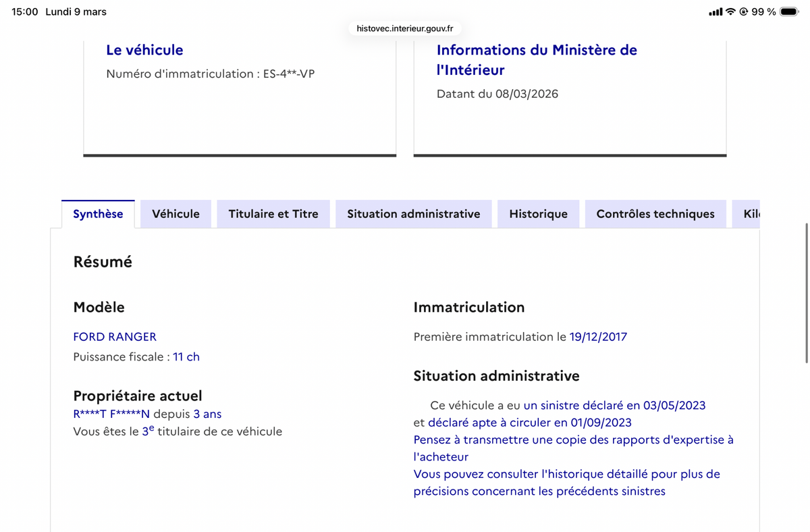
Task: Select the Situation administrative tab
Action: [414, 214]
